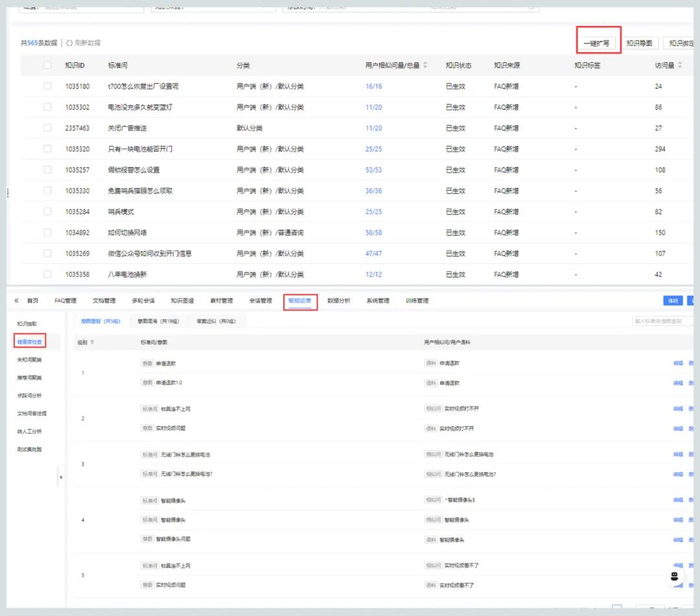Image resolution: width=700 pixels, height=616 pixels.
Task: Select checkbox for row 1035320
Action: 47,148
